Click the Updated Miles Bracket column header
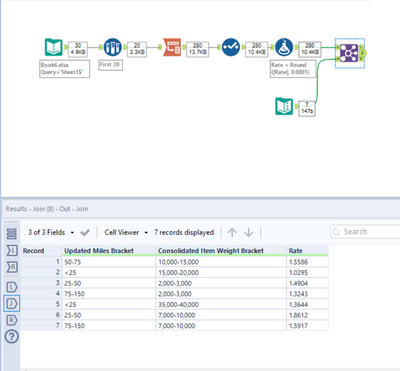400x371 pixels. click(109, 251)
